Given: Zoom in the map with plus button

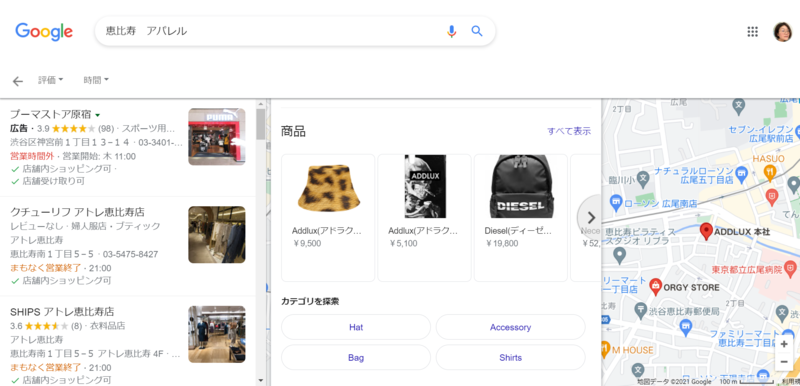Looking at the screenshot, I should 784,345.
